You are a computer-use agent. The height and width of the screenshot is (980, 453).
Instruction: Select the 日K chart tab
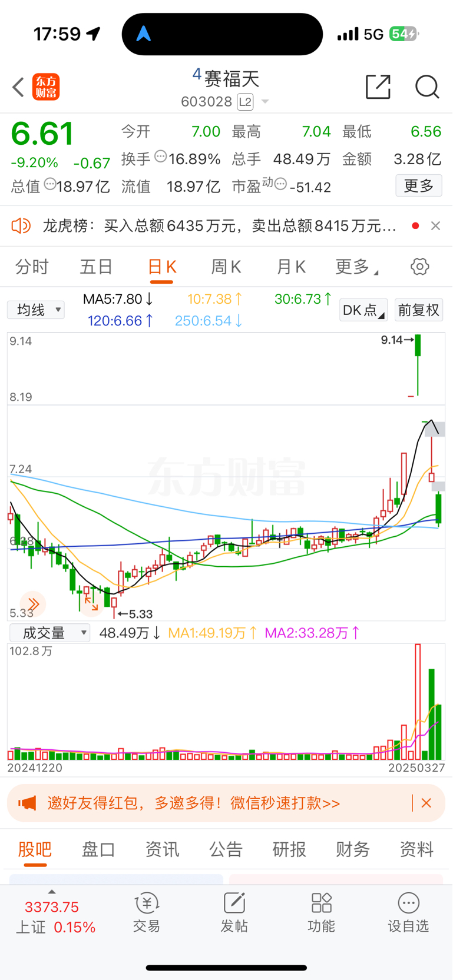tap(161, 267)
